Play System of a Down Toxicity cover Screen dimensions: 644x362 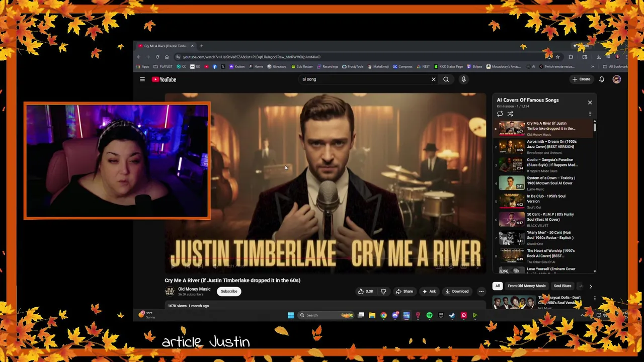coord(543,183)
